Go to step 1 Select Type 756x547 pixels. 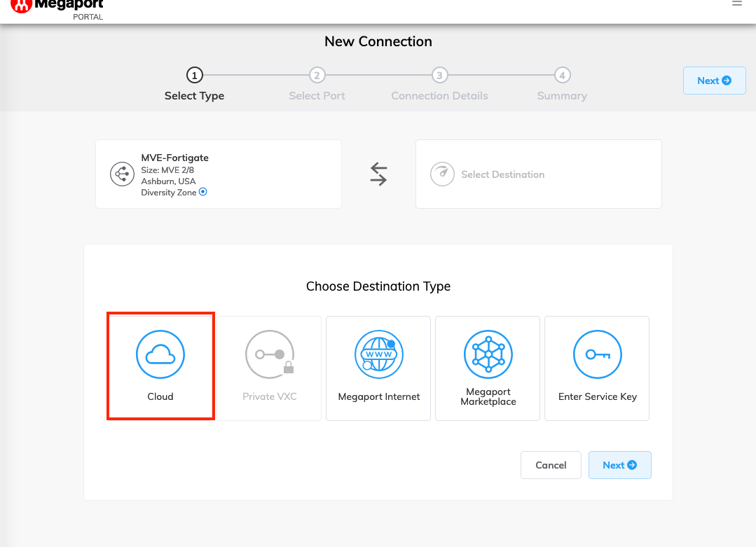click(194, 75)
